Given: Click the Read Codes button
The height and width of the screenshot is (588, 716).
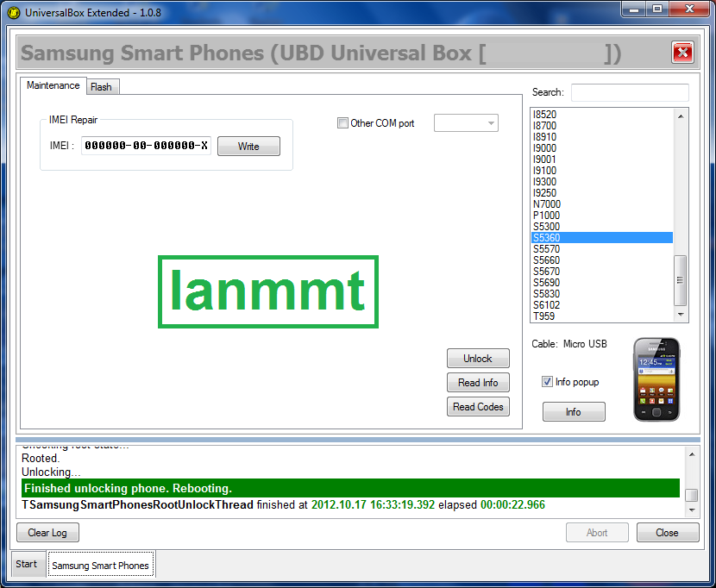Looking at the screenshot, I should tap(478, 406).
